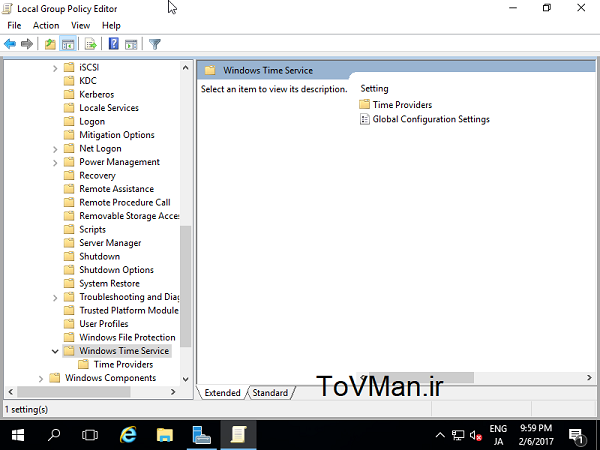The width and height of the screenshot is (600, 450).
Task: Click the Kerberos folder icon
Action: (x=69, y=94)
